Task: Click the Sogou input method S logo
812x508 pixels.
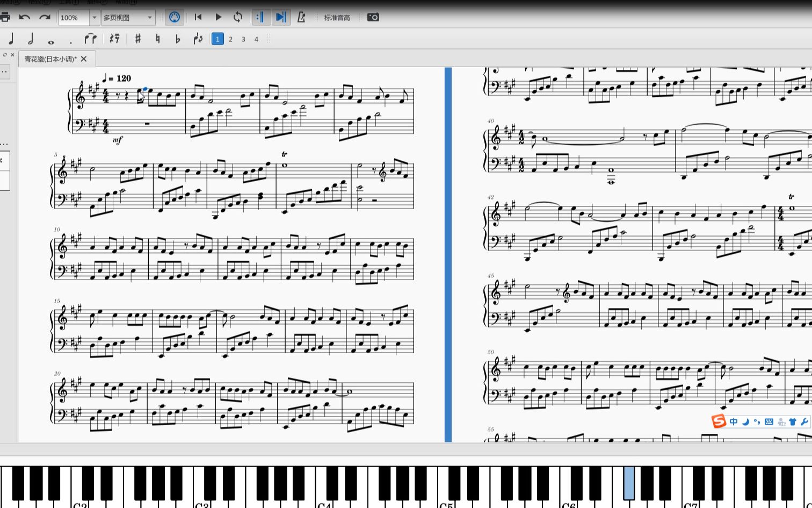Action: click(719, 421)
